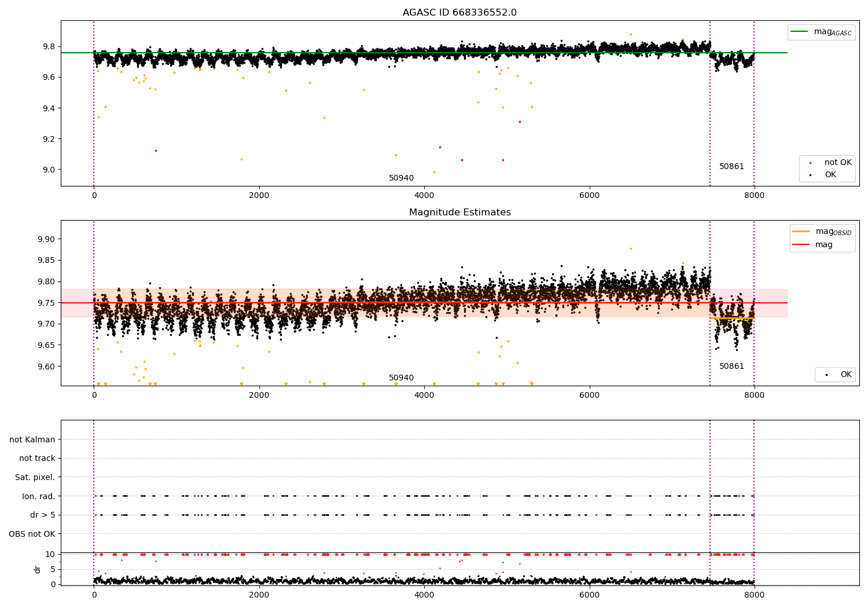Click the 'Magnitude Estimates' plot title

coord(460,213)
